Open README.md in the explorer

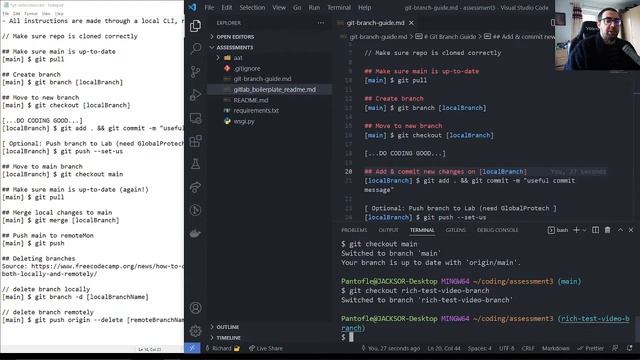(x=251, y=100)
